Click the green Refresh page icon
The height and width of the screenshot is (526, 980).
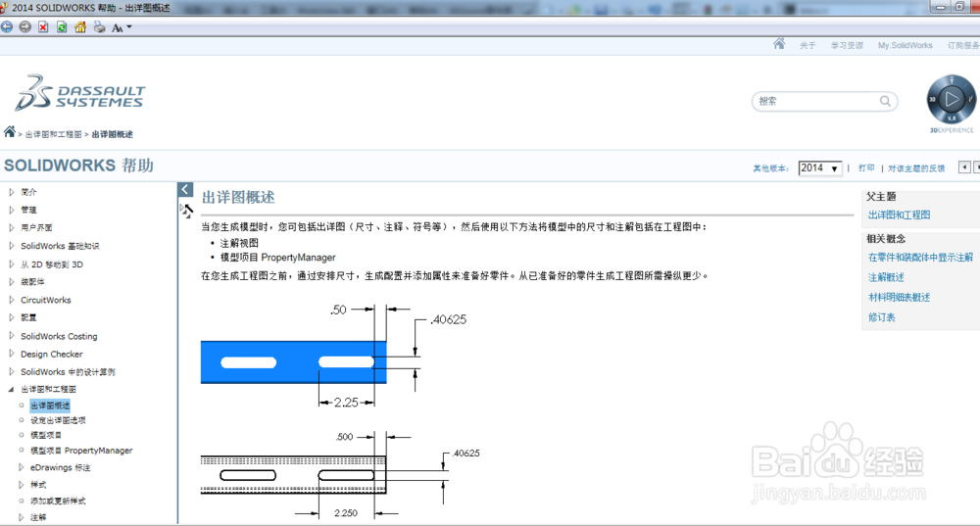coord(62,26)
